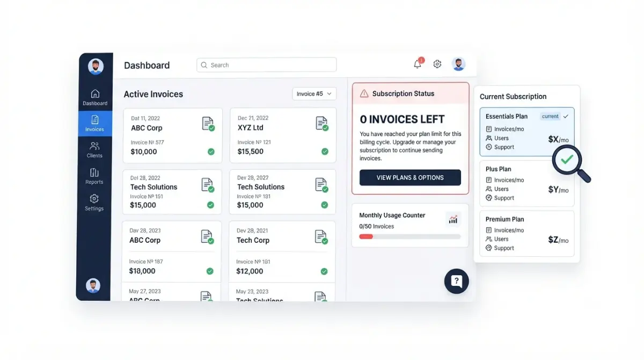Click green check beside $12,000 amount

(x=324, y=271)
